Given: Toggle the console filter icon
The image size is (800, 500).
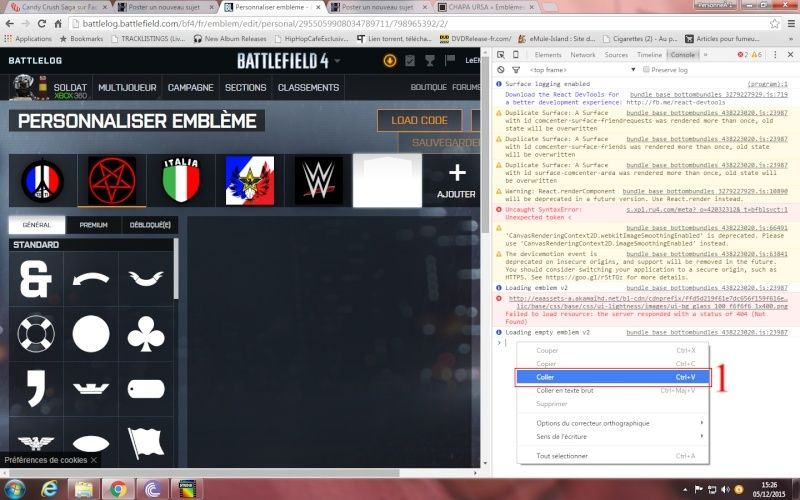Looking at the screenshot, I should pos(516,69).
